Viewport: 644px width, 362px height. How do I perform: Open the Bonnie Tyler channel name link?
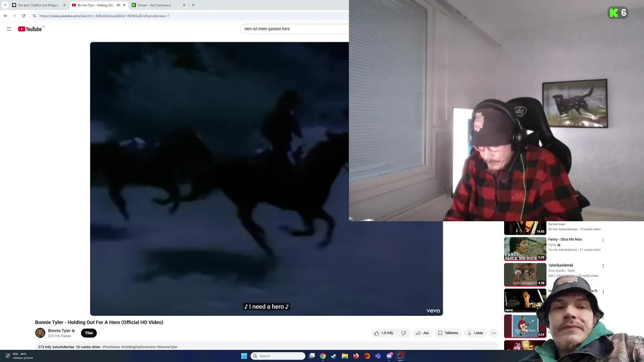coord(59,331)
